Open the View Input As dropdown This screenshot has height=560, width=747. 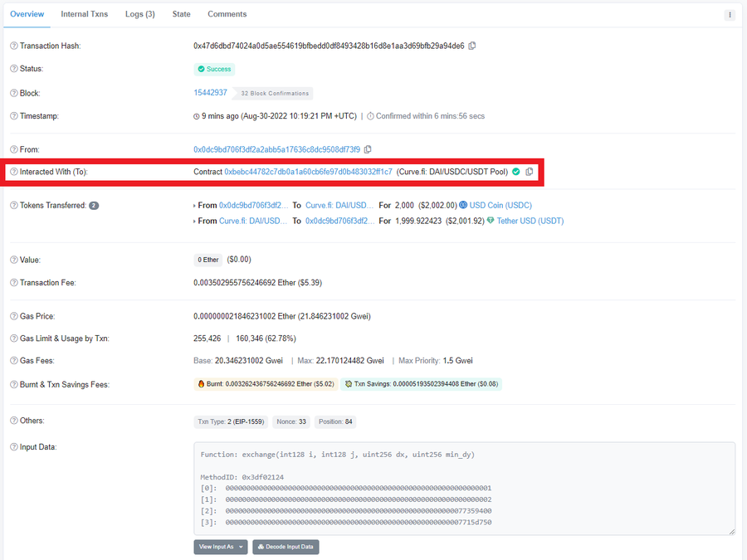pos(220,547)
